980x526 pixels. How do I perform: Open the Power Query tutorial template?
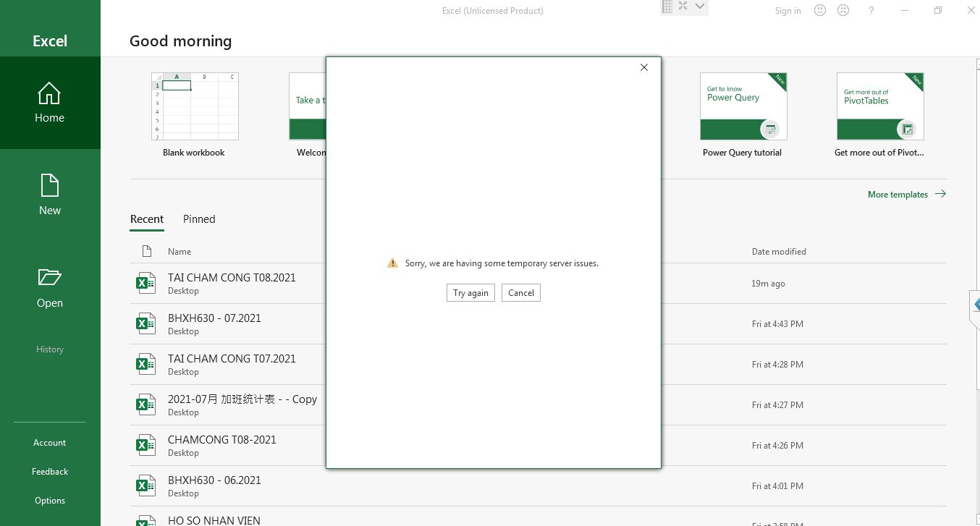click(743, 115)
